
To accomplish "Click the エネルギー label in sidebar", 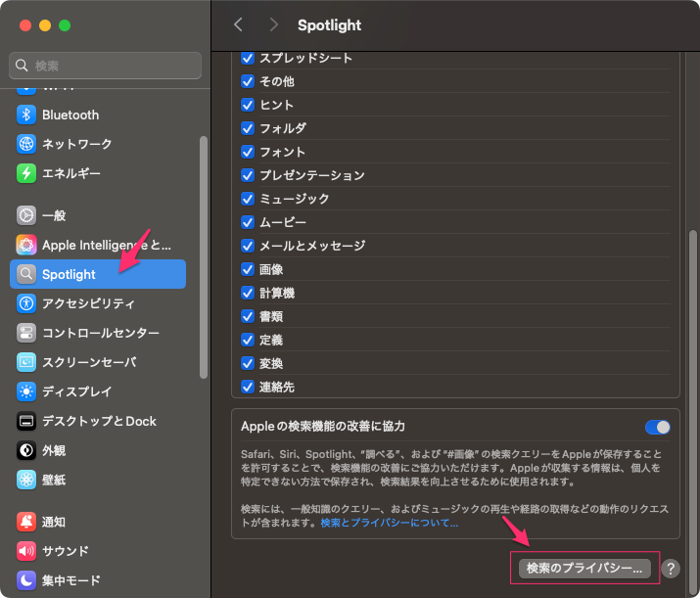I will (x=71, y=173).
